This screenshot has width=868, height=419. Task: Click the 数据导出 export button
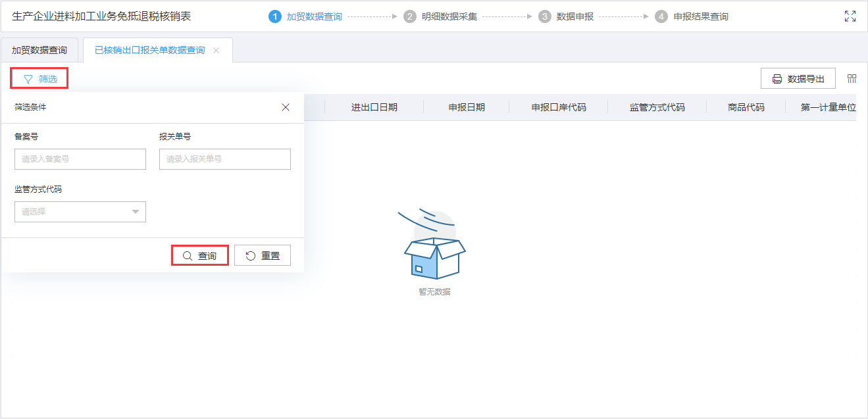(798, 79)
